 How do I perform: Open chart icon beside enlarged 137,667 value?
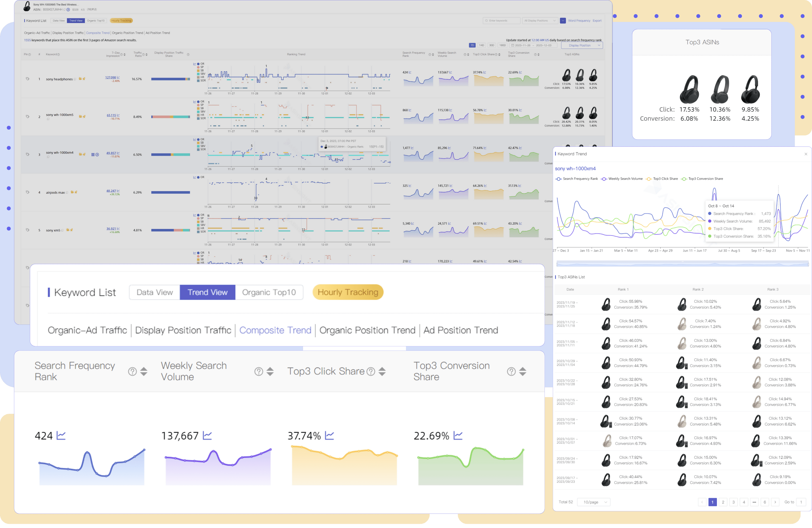(207, 435)
